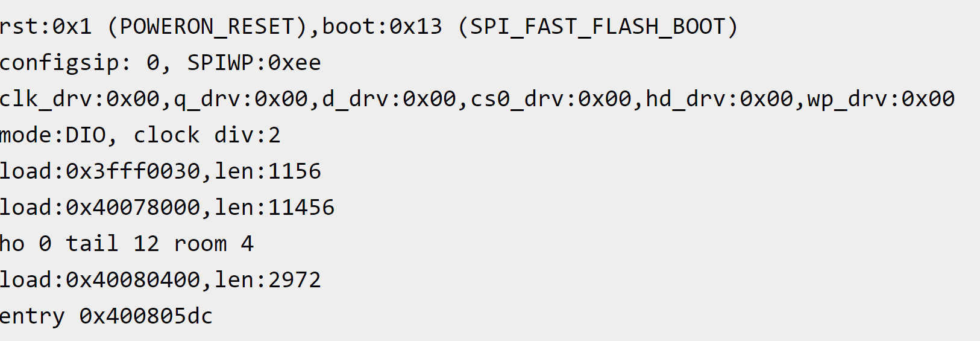Click the clock div:2 text

click(x=207, y=136)
